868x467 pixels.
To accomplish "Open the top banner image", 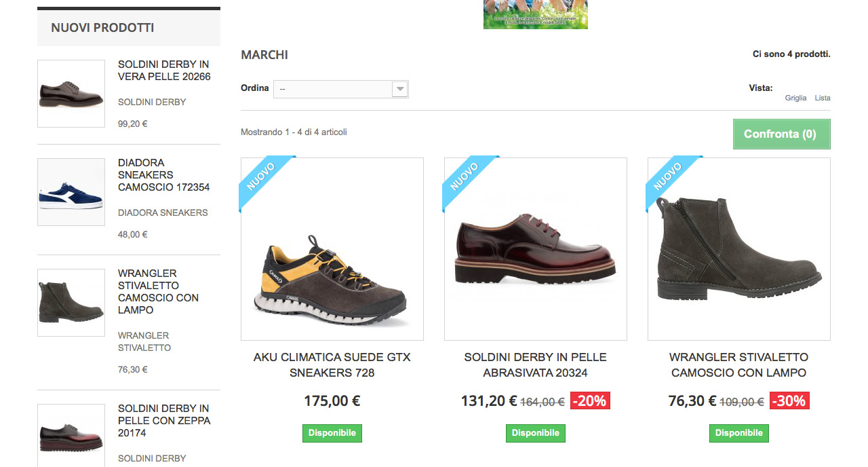I will click(x=536, y=14).
